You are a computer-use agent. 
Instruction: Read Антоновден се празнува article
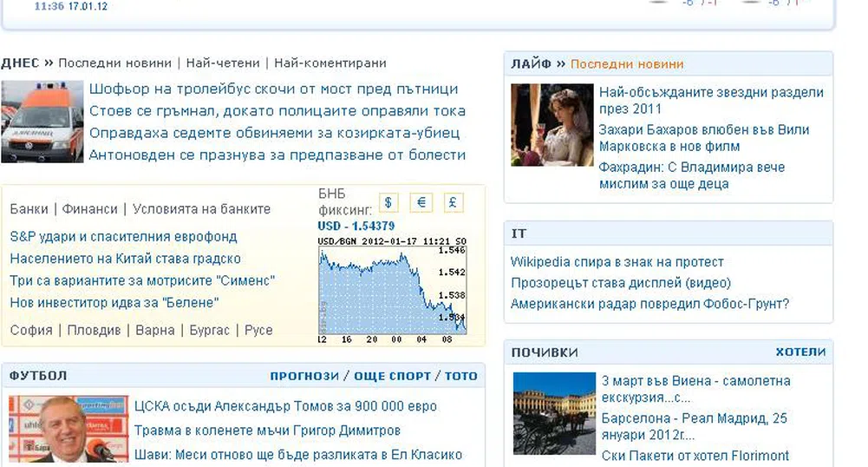pos(277,155)
